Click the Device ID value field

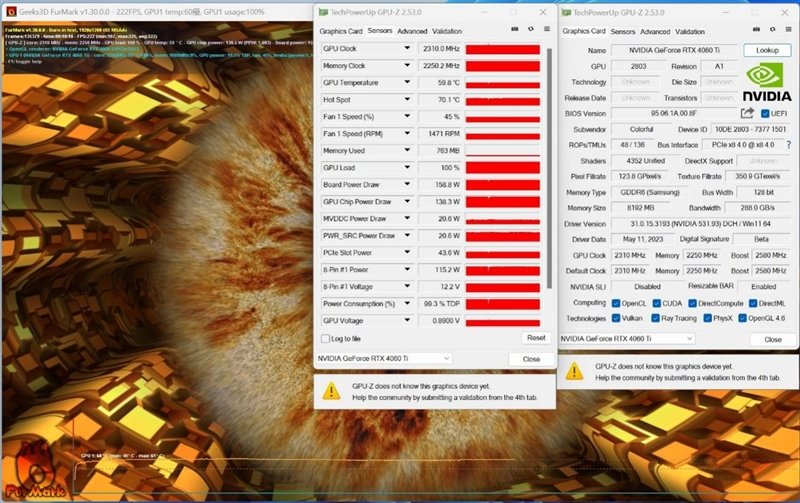(750, 129)
